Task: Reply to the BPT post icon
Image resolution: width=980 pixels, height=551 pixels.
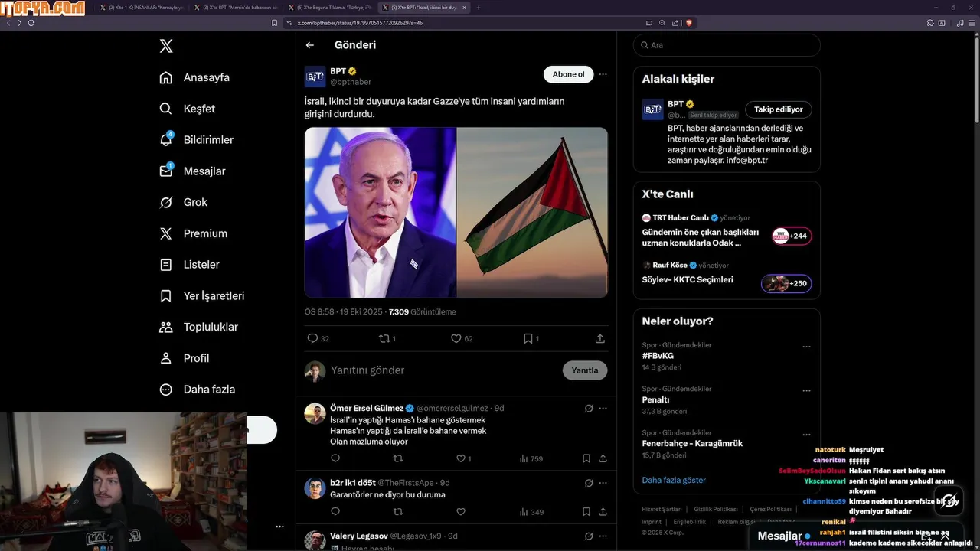Action: tap(312, 338)
